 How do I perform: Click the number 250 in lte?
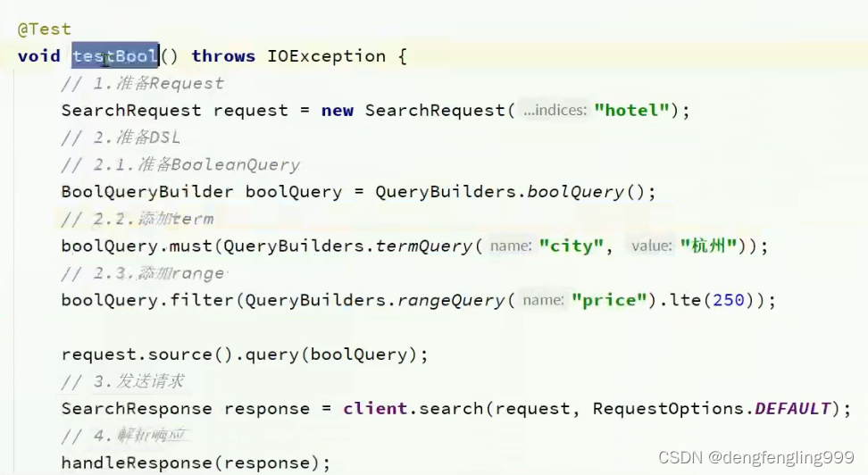[x=729, y=301]
